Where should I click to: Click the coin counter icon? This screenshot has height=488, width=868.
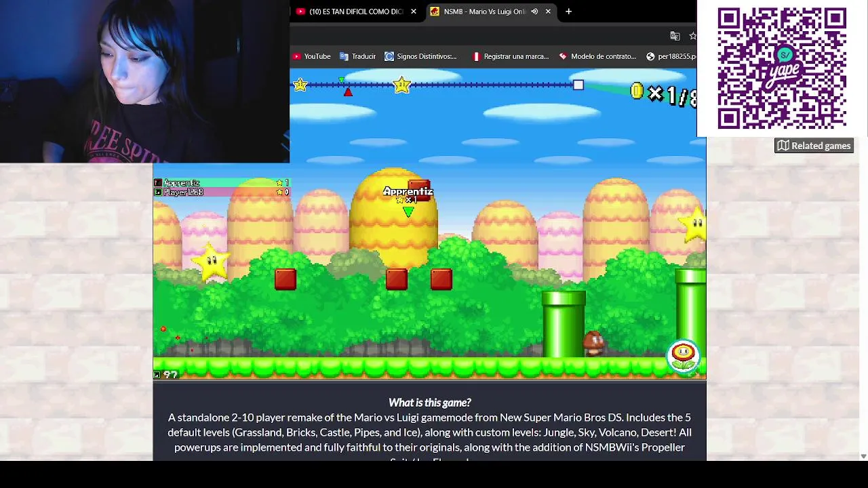tap(636, 91)
